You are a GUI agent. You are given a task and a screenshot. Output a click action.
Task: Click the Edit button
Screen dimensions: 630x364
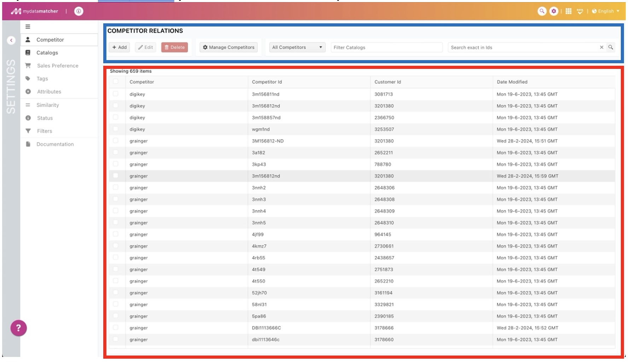click(x=146, y=47)
